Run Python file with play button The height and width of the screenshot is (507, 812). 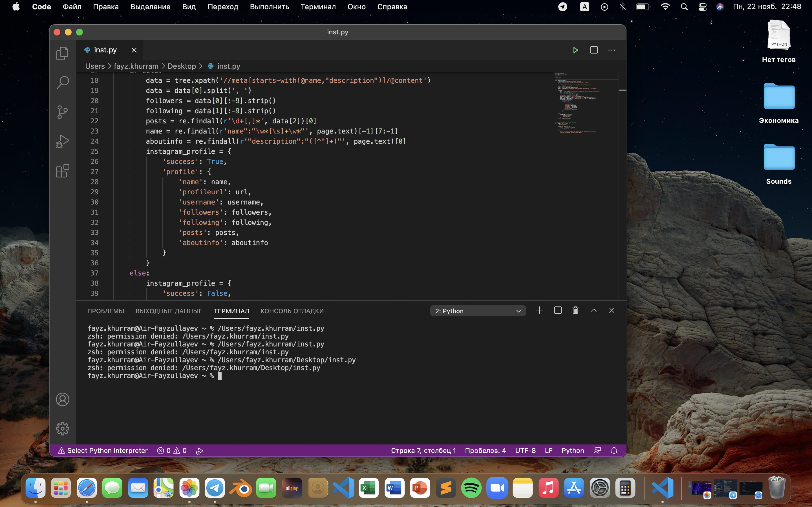pyautogui.click(x=575, y=50)
